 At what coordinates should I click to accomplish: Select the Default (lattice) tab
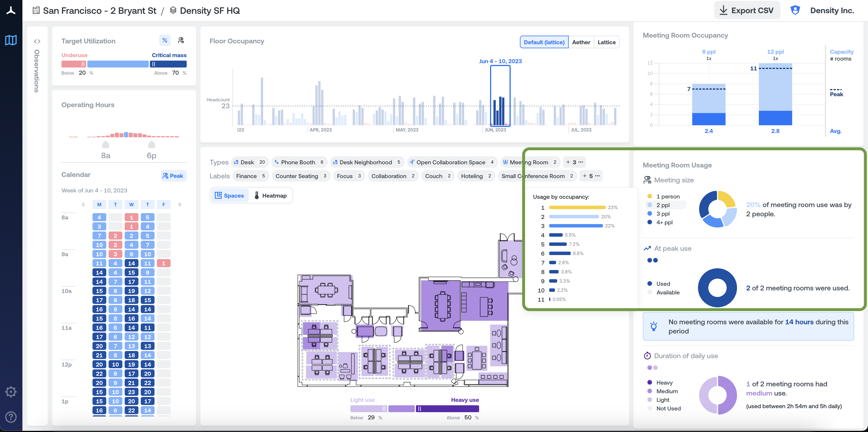click(x=544, y=42)
